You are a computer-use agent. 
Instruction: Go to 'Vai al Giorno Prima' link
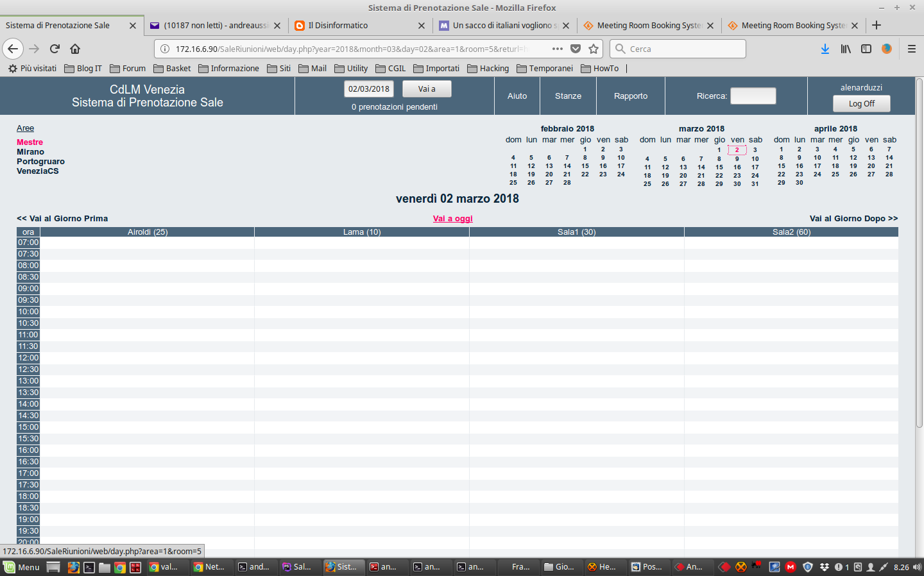62,219
